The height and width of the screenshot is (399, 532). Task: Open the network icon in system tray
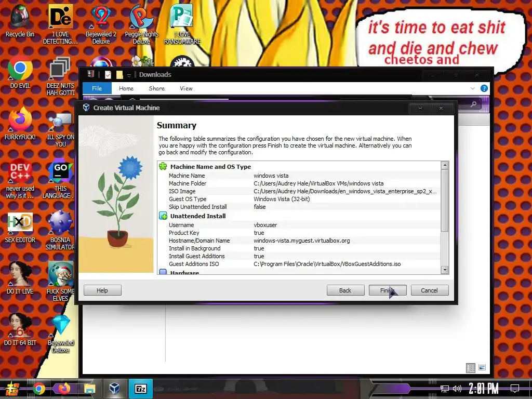(x=444, y=389)
